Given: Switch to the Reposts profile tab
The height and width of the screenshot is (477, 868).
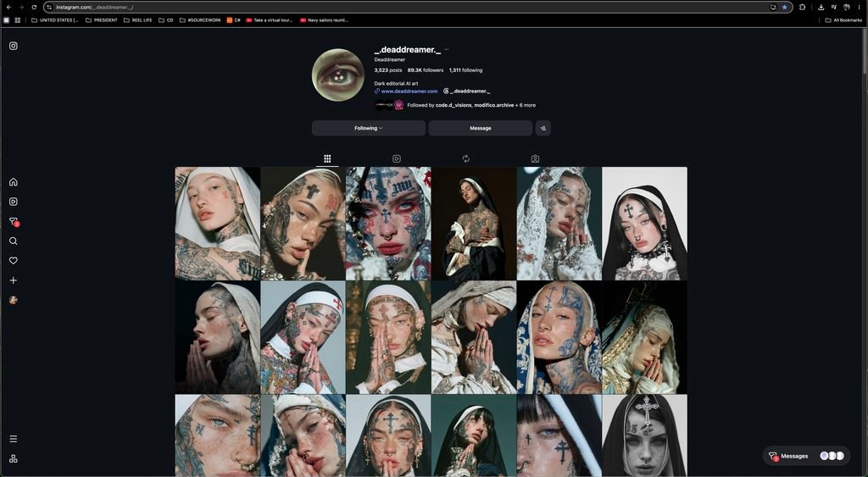Looking at the screenshot, I should (x=466, y=158).
